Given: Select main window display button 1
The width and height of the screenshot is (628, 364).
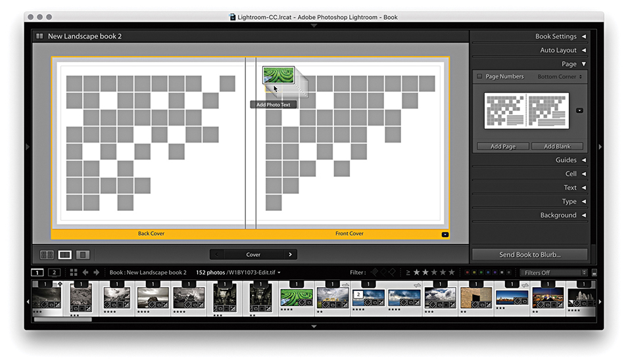Looking at the screenshot, I should pyautogui.click(x=37, y=273).
